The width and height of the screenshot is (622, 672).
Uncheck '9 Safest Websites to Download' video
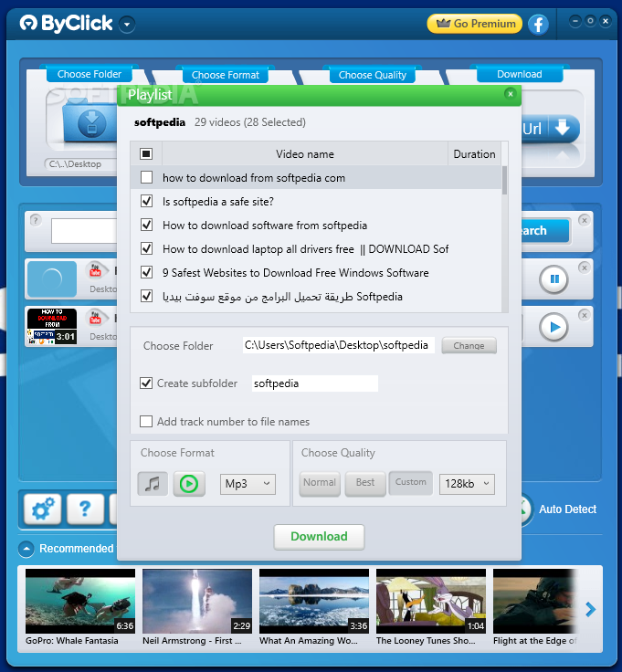coord(147,272)
